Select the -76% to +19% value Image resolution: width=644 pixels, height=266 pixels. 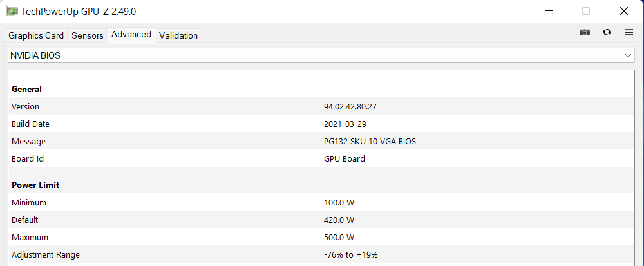coord(350,255)
